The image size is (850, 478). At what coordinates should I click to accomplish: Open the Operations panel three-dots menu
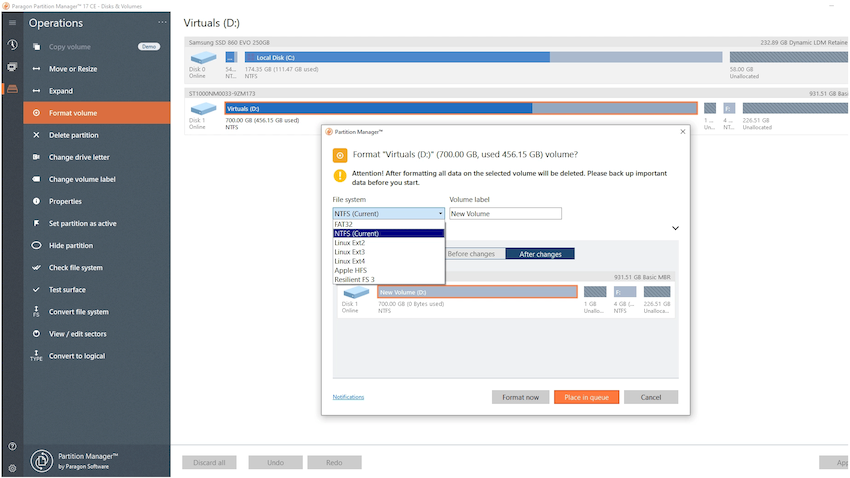[x=162, y=22]
